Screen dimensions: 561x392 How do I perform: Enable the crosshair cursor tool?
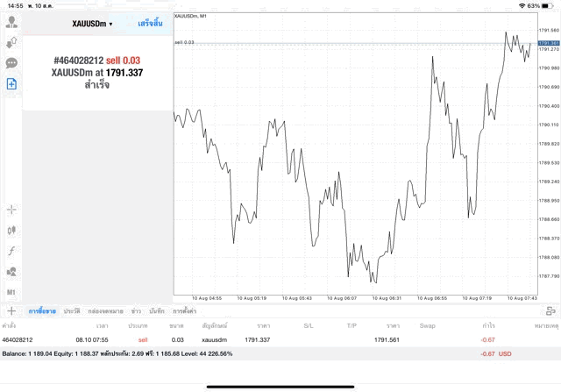pos(12,210)
